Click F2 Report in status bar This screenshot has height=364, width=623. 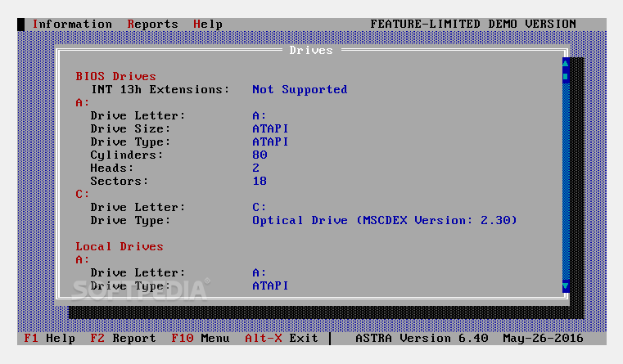(x=123, y=338)
